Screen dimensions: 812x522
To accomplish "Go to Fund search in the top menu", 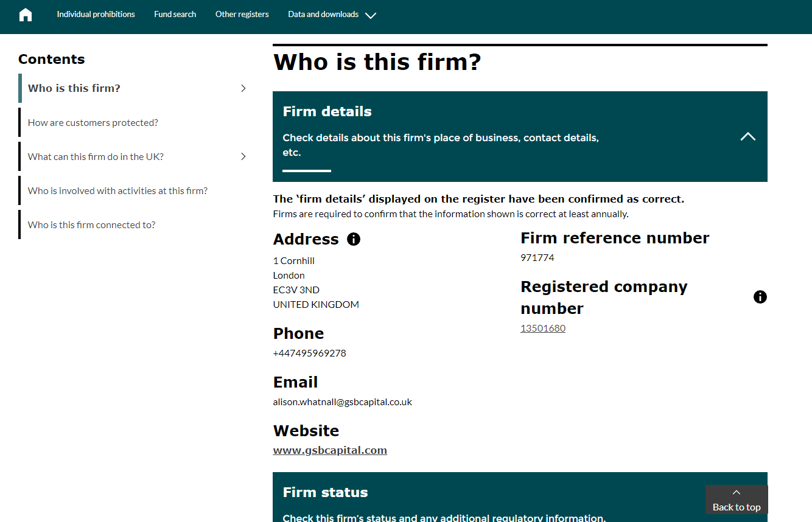I will click(x=175, y=15).
